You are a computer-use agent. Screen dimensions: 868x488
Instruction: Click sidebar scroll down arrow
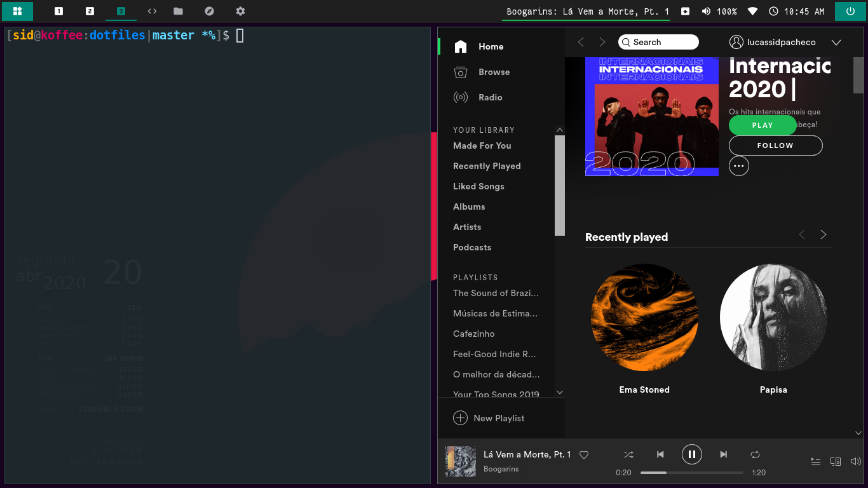(x=560, y=393)
